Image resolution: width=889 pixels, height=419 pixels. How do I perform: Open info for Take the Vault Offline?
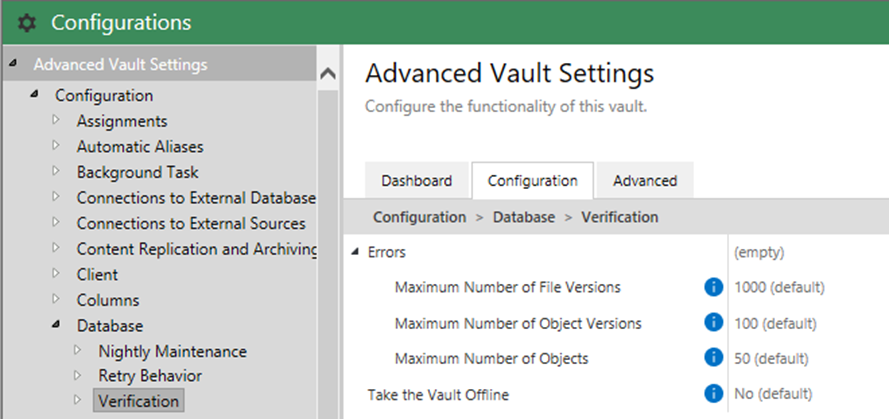click(713, 393)
